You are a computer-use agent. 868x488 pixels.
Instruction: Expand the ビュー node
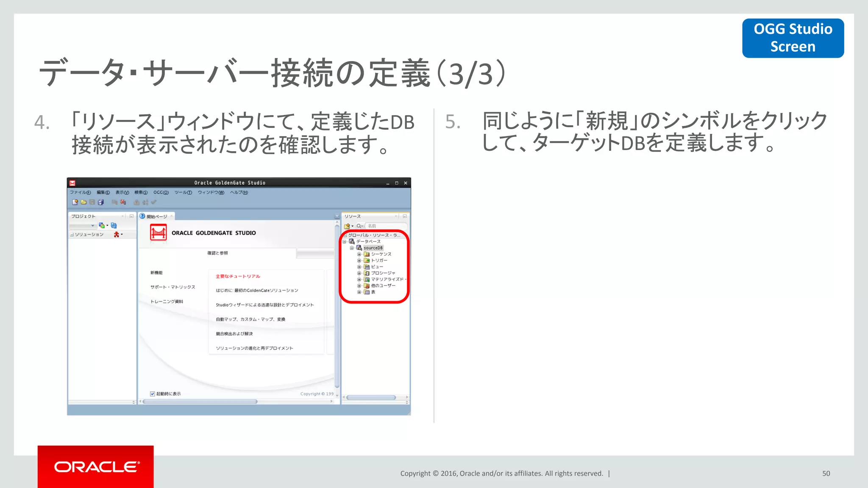[x=359, y=267]
